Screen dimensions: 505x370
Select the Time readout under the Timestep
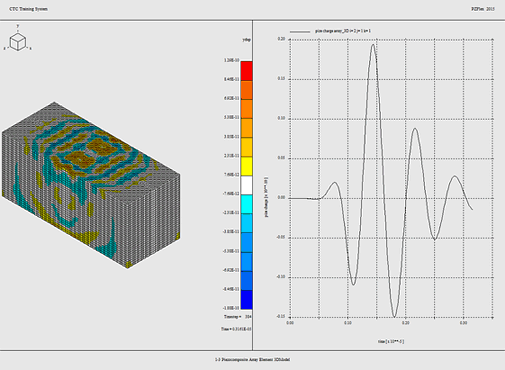(x=236, y=329)
